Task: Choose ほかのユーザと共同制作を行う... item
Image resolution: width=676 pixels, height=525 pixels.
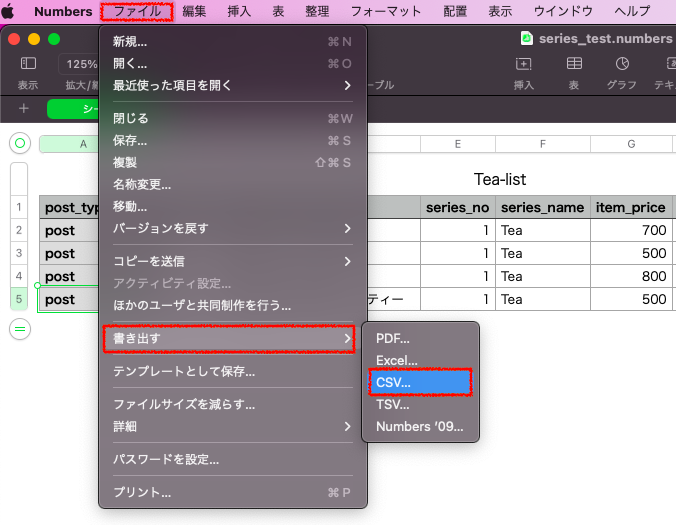Action: pyautogui.click(x=233, y=306)
